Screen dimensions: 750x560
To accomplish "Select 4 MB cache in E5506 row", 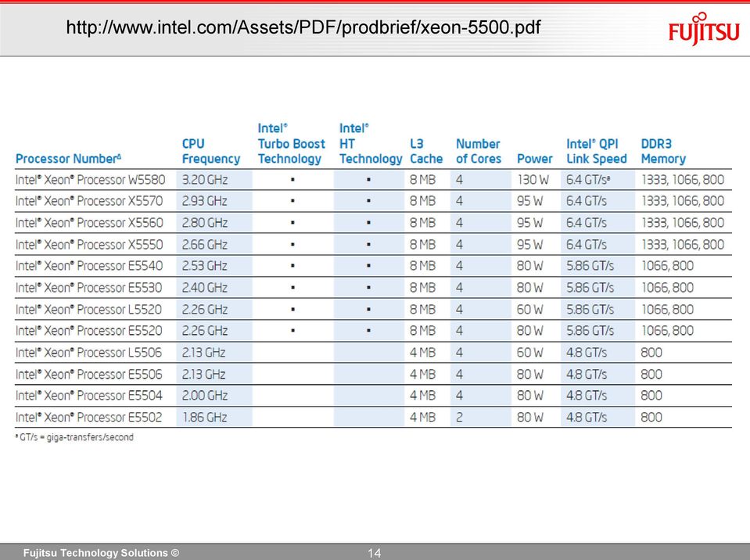I will [x=422, y=375].
